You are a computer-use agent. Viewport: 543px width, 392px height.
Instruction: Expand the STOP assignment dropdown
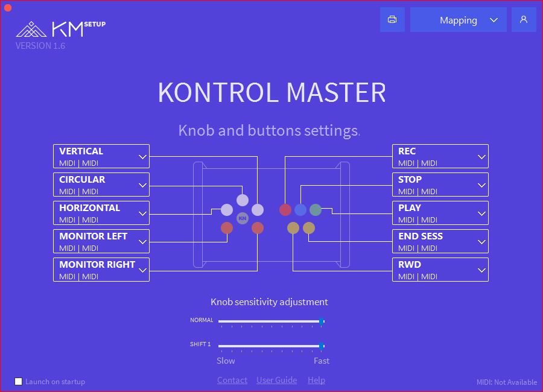[440, 185]
